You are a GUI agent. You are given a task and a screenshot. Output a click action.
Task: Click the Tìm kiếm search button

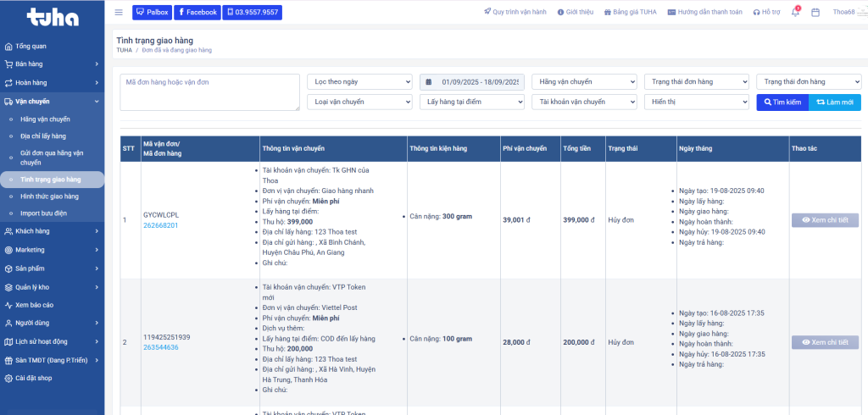(782, 102)
